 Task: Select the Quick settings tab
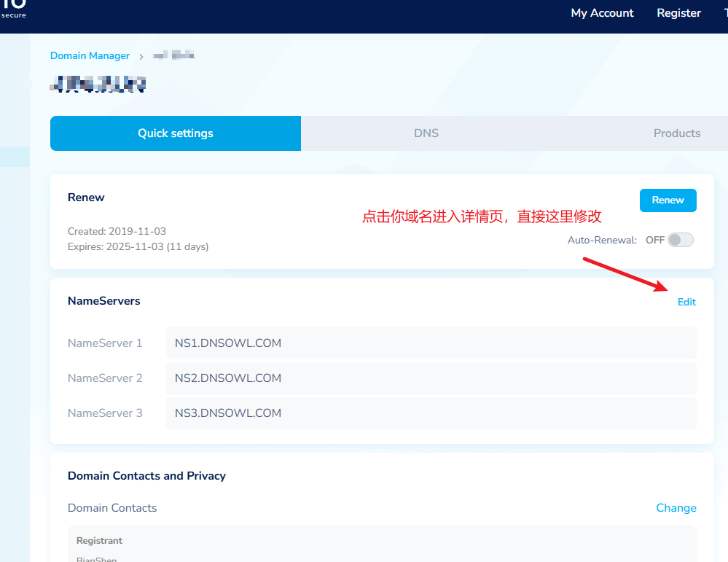click(176, 133)
